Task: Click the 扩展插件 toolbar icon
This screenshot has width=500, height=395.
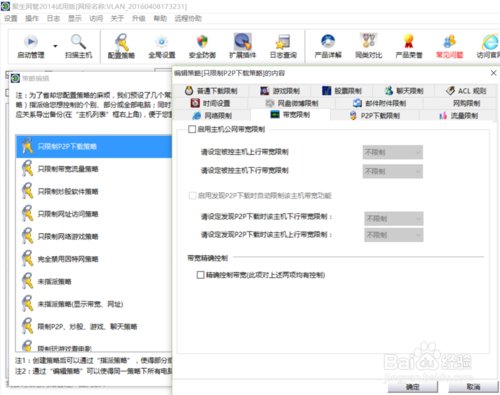Action: click(243, 42)
